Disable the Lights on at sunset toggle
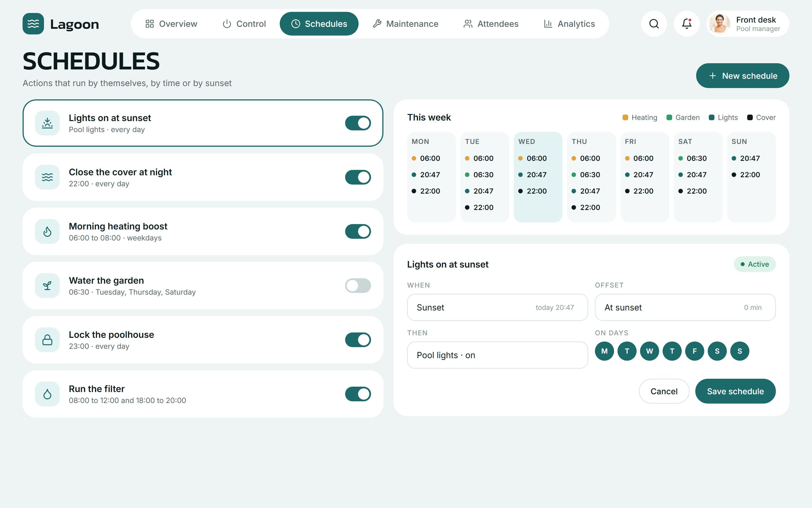812x508 pixels. pos(358,123)
